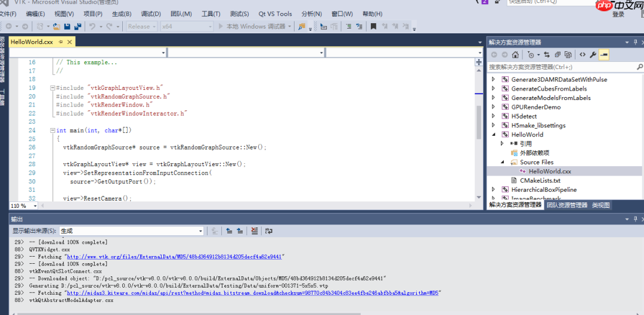
Task: Open the x64 platform dropdown
Action: click(x=187, y=26)
